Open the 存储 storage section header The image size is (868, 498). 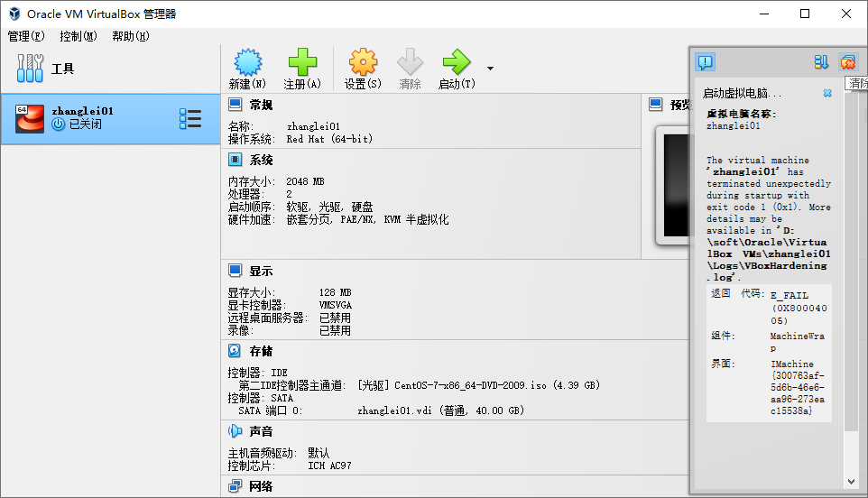click(261, 351)
